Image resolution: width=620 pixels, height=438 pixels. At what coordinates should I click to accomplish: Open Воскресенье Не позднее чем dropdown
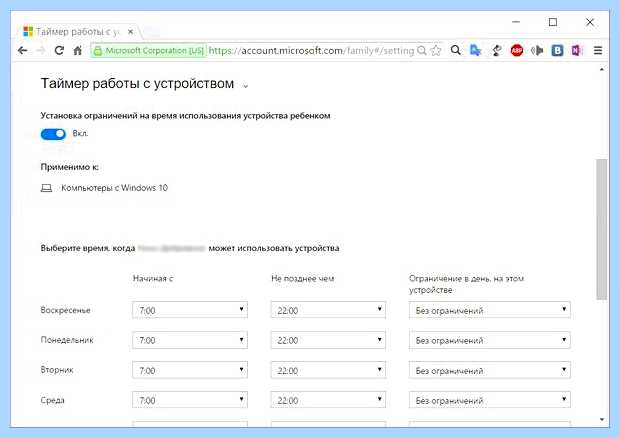(x=328, y=310)
